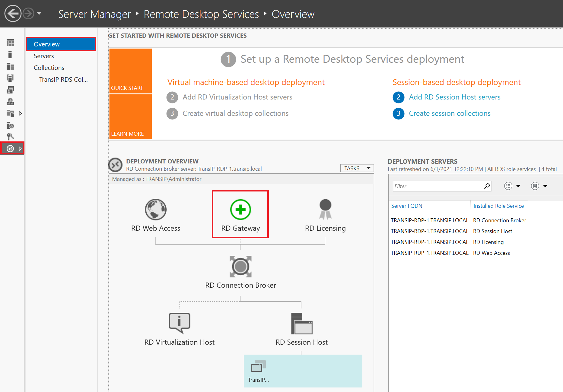Sort by Server FQDN column header
The width and height of the screenshot is (563, 392).
point(407,206)
